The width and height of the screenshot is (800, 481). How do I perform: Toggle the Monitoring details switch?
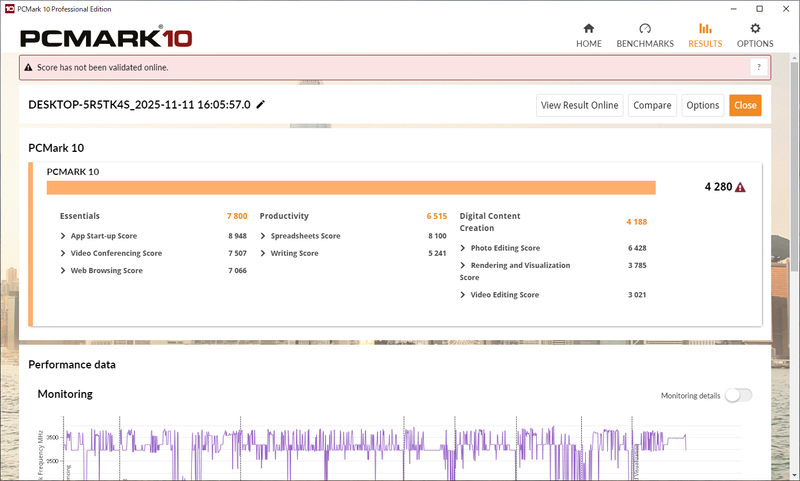(738, 395)
